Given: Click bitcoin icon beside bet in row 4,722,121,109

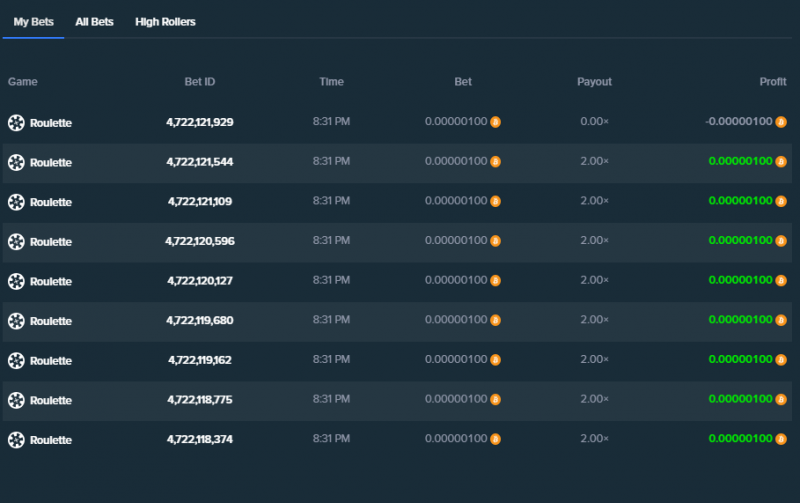Looking at the screenshot, I should point(495,202).
